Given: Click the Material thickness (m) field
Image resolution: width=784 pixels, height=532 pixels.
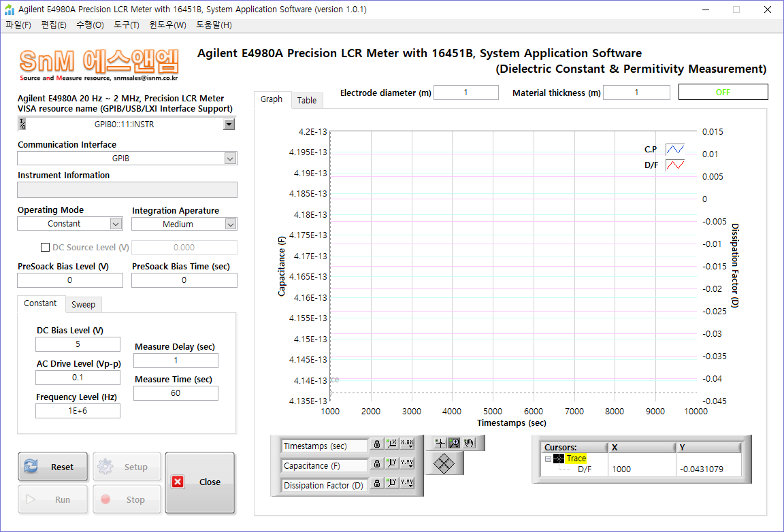Looking at the screenshot, I should 636,93.
